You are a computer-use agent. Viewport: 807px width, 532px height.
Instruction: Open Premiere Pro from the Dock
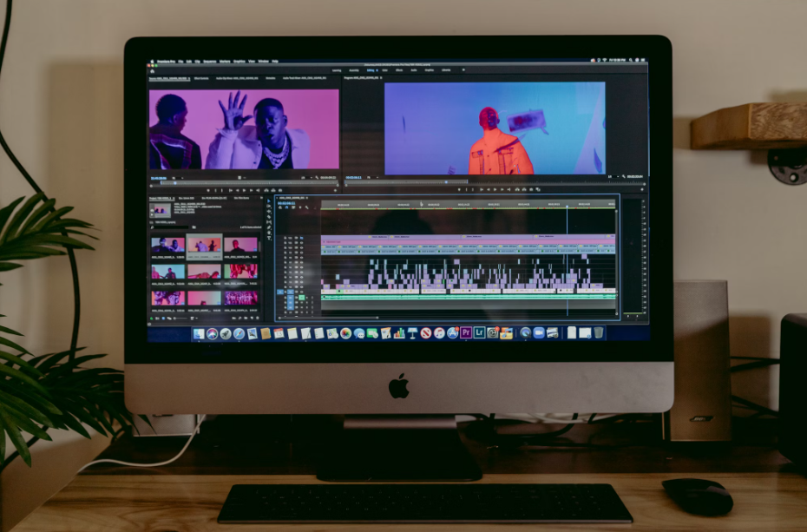[x=466, y=332]
